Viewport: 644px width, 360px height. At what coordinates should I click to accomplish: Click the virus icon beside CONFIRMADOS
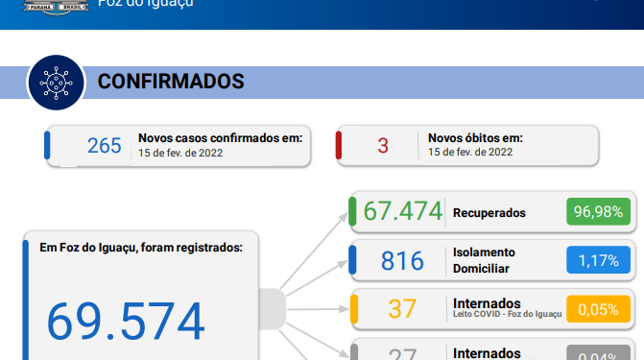click(56, 83)
